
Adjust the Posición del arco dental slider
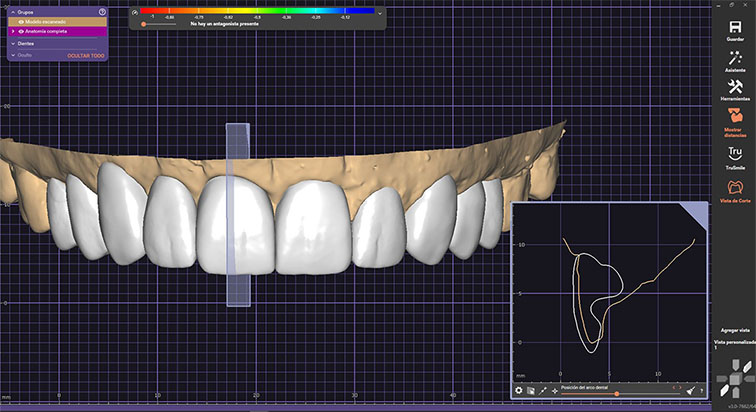click(x=616, y=394)
